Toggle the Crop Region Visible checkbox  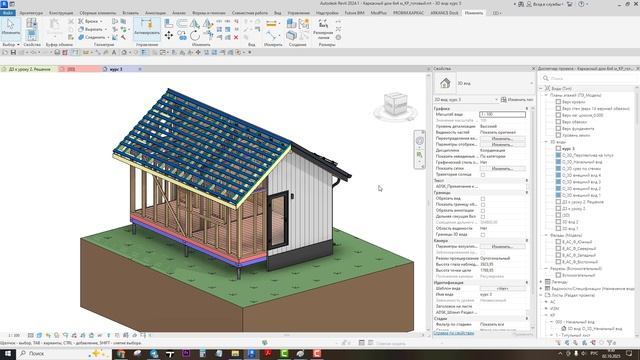tap(483, 205)
